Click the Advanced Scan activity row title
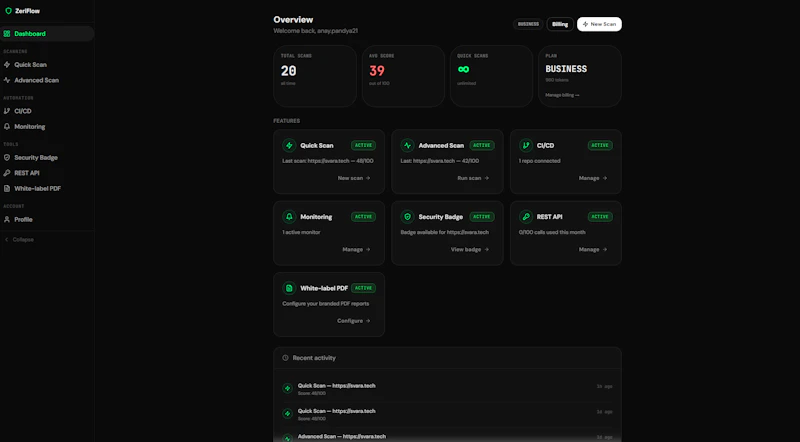Screen dimensions: 800x442 coord(342,437)
